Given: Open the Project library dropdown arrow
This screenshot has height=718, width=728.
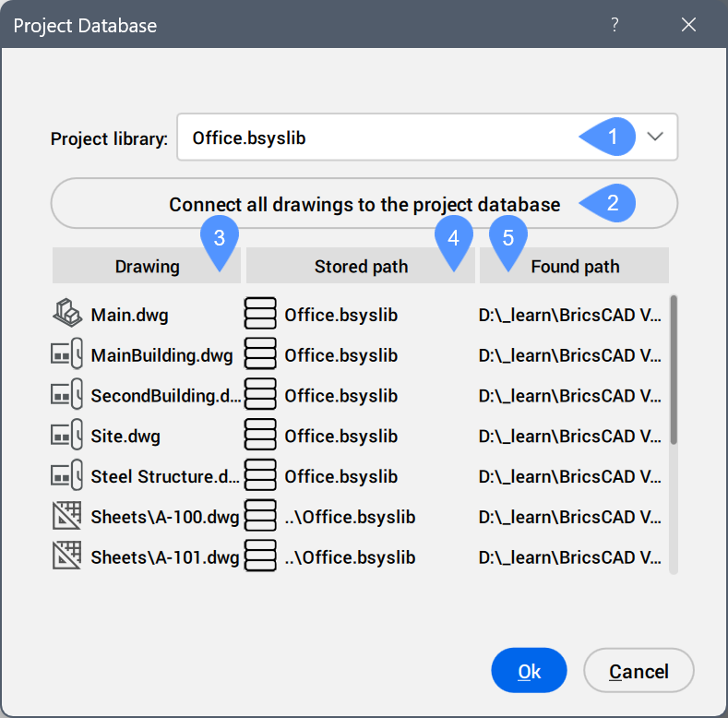Looking at the screenshot, I should coord(655,138).
